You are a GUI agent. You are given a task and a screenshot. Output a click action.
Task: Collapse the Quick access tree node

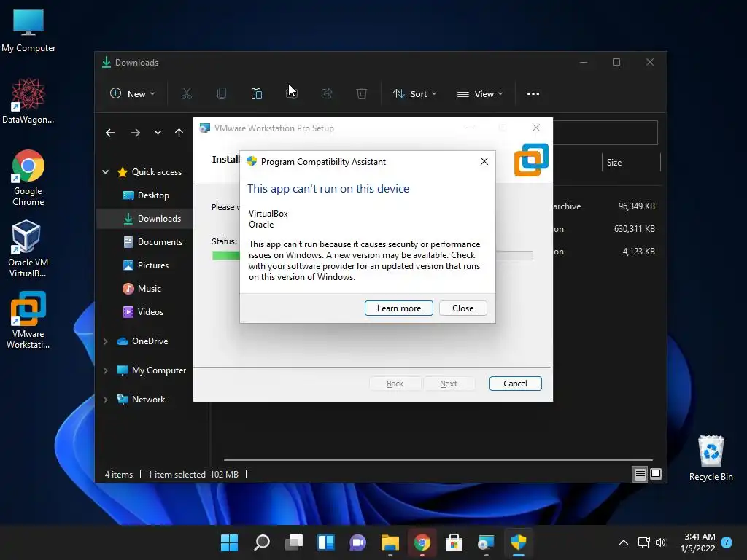tap(105, 172)
